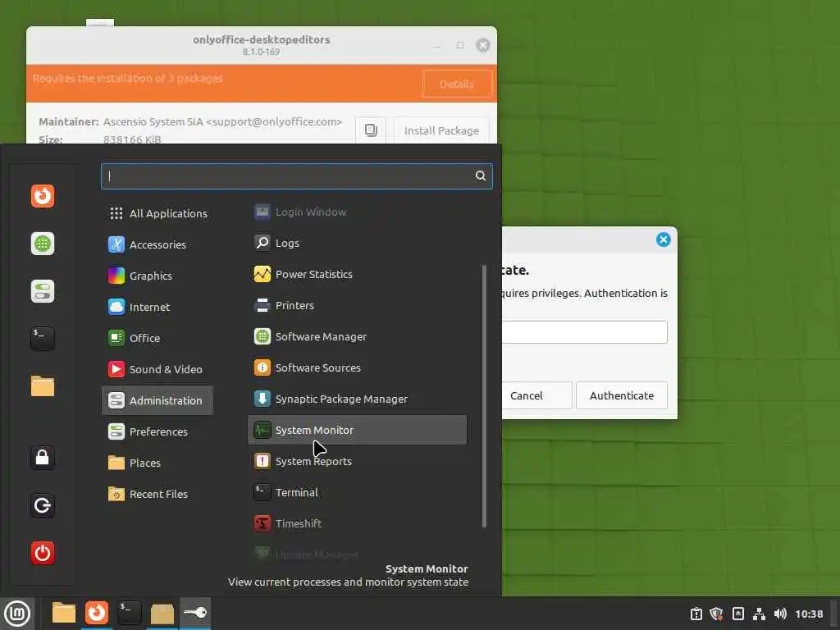This screenshot has height=630, width=840.
Task: Select the Accessories category
Action: pos(157,244)
